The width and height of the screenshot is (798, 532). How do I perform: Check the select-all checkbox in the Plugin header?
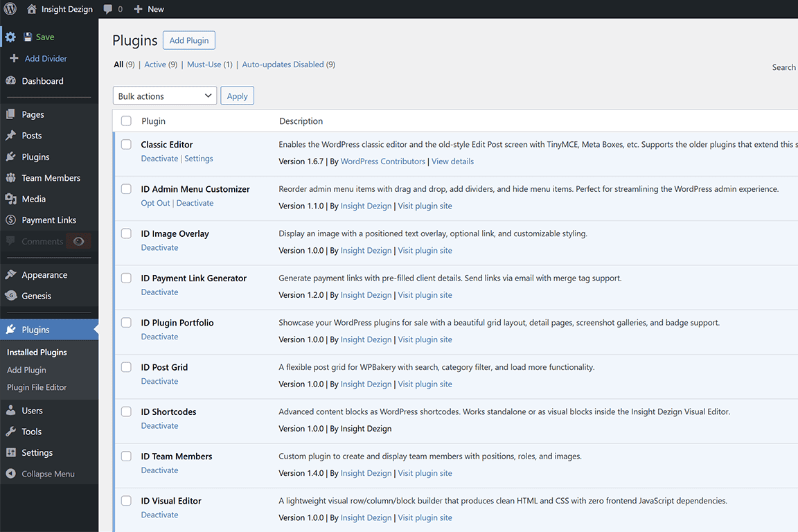point(126,121)
